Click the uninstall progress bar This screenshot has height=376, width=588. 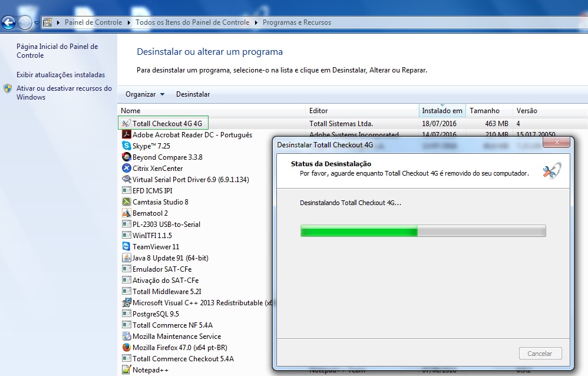[423, 231]
